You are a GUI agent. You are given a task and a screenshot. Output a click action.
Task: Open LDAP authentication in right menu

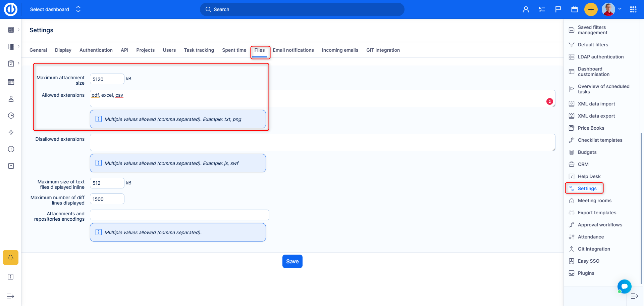click(600, 57)
